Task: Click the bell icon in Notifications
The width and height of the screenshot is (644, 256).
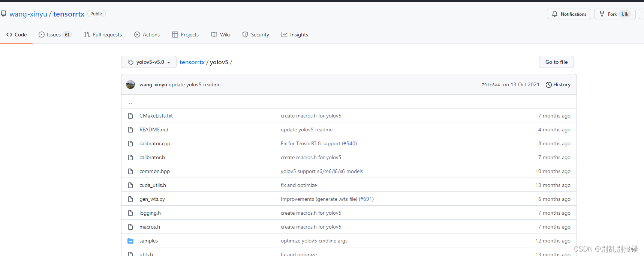Action: pyautogui.click(x=555, y=14)
